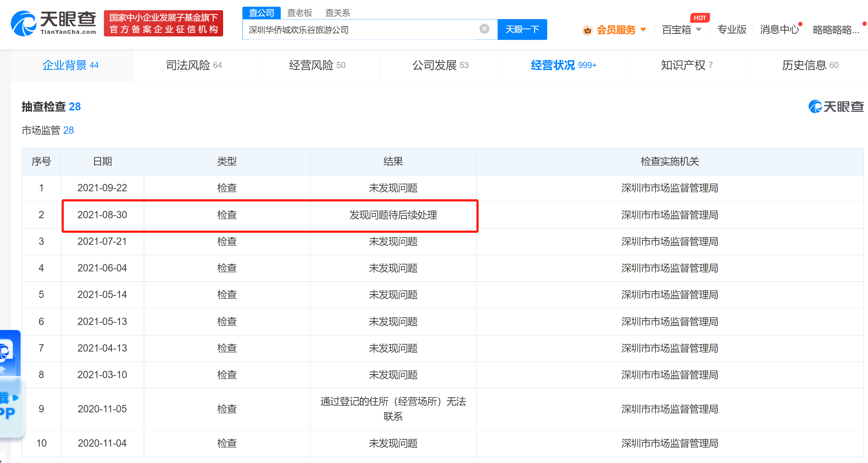The image size is (868, 463).
Task: Click 深圳市市场监督管理局 in the 2020-11-04 row
Action: (x=670, y=443)
